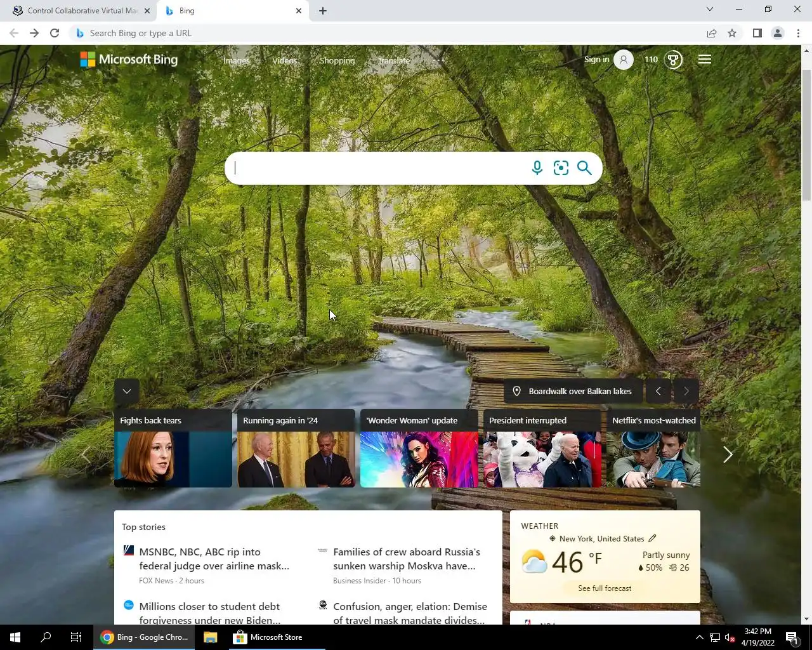Screen dimensions: 812x650
Task: Click the 110 rewards points count
Action: (x=651, y=60)
